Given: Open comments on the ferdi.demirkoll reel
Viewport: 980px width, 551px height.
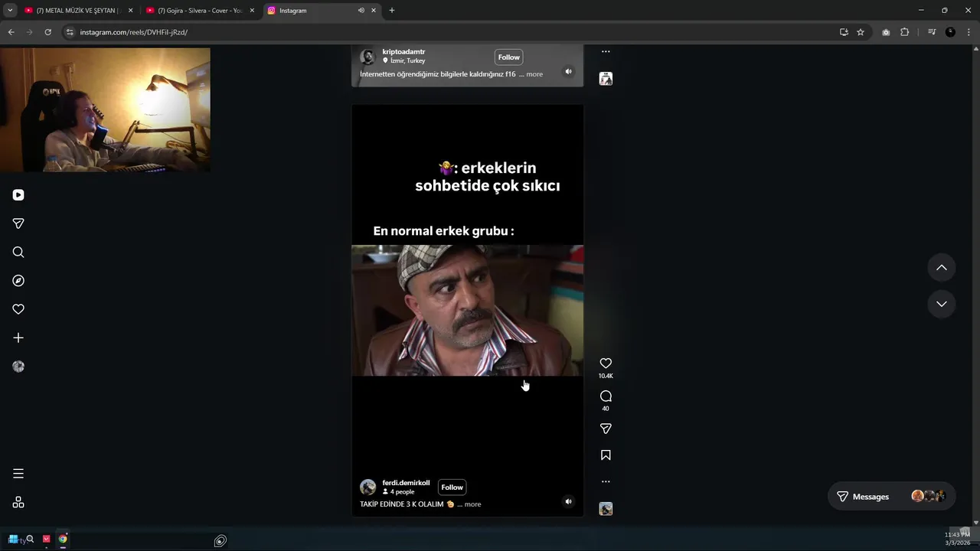Looking at the screenshot, I should [606, 396].
